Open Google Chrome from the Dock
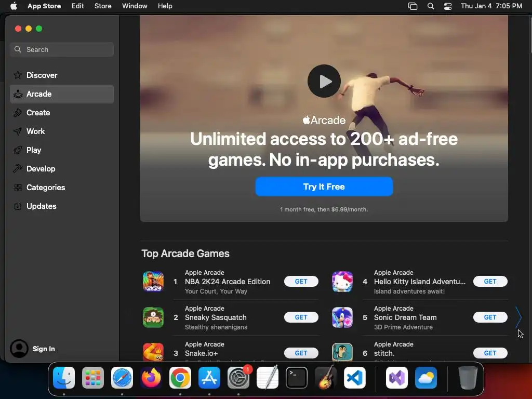This screenshot has width=532, height=399. [180, 378]
